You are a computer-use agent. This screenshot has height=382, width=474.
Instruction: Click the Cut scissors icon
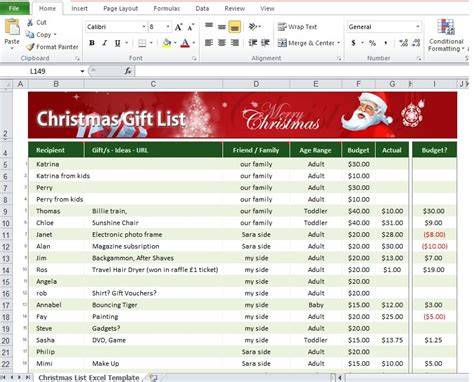tap(30, 22)
